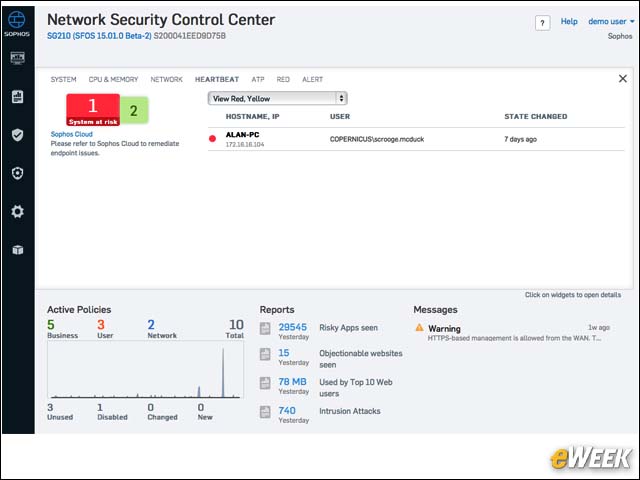Open the cube objects sidebar icon
The image size is (640, 480).
click(18, 249)
